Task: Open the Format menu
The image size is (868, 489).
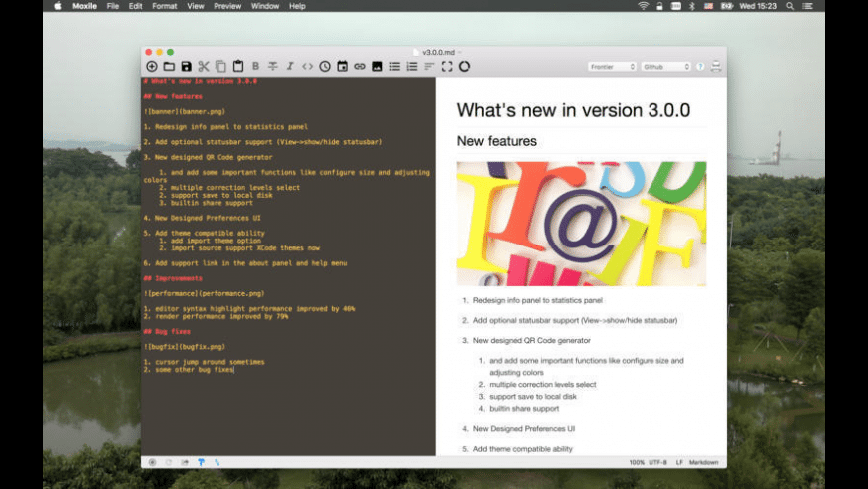Action: 165,6
